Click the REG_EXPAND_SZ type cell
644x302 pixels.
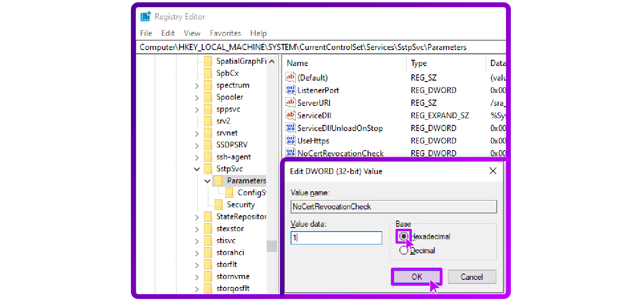click(x=440, y=115)
